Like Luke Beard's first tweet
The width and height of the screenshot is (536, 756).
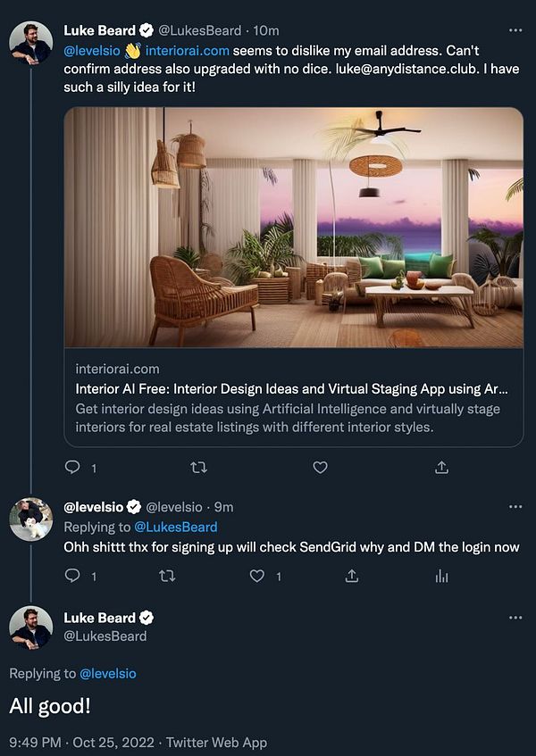click(x=320, y=467)
